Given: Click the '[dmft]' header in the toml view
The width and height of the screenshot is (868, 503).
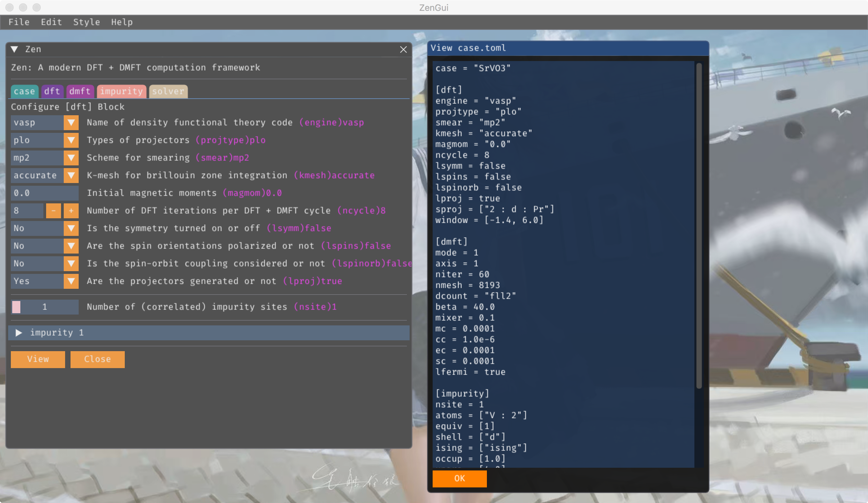Looking at the screenshot, I should click(x=451, y=242).
